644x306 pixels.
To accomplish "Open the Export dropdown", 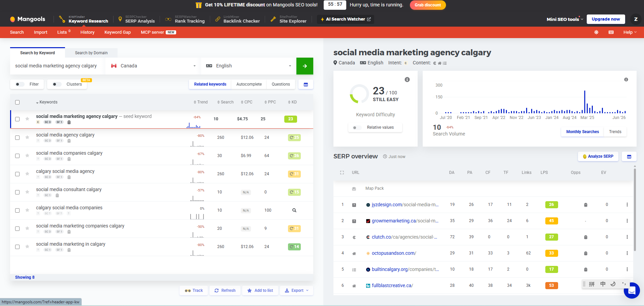I will [296, 290].
